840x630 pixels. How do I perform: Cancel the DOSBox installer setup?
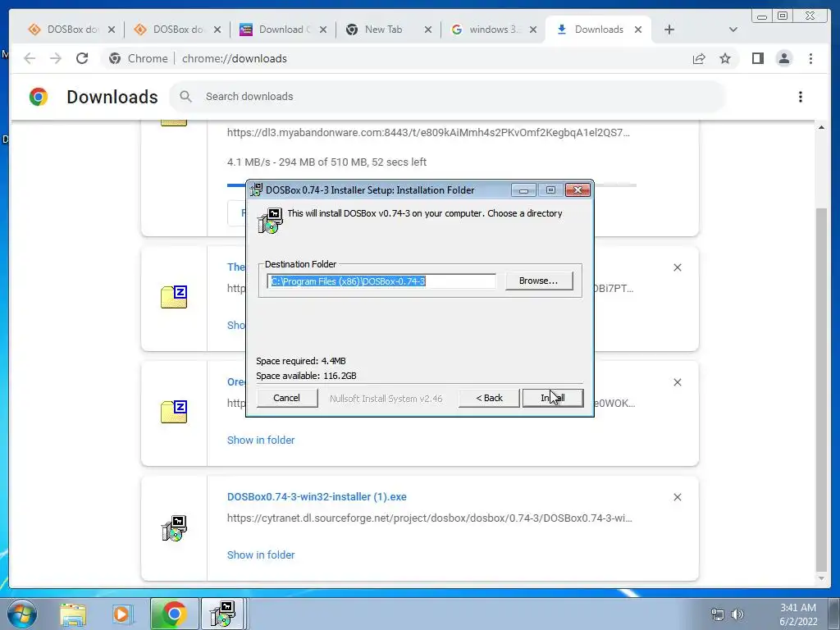286,398
